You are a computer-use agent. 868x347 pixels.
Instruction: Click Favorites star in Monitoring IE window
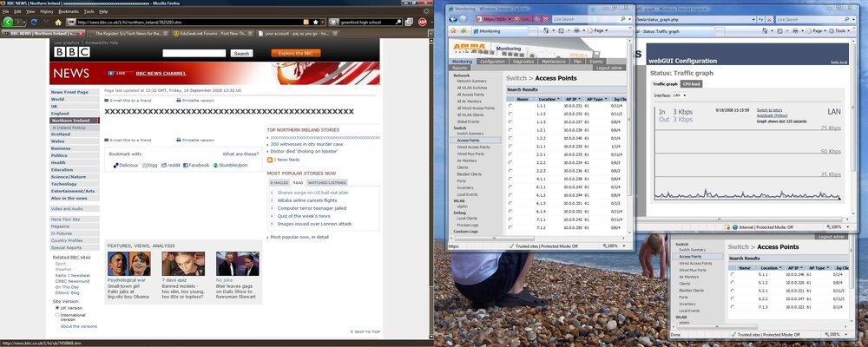click(454, 31)
